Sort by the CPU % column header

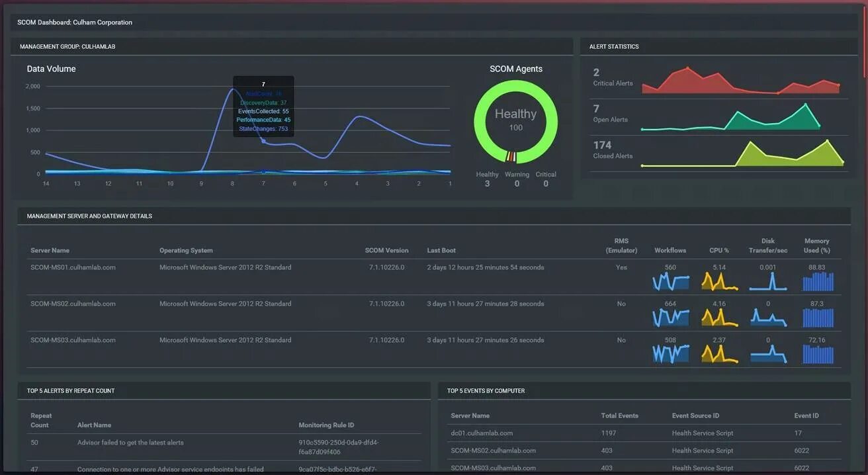point(719,251)
